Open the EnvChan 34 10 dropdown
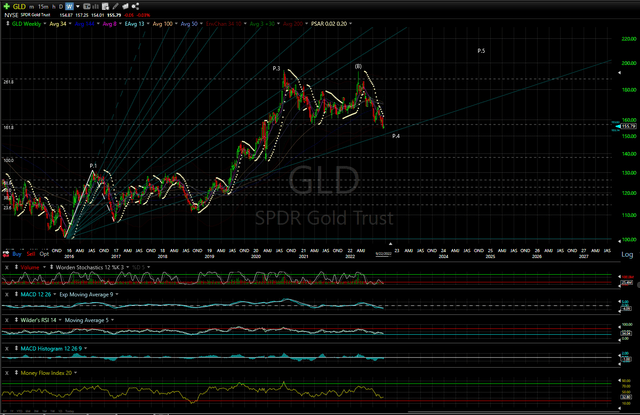640x415 pixels. 245,24
